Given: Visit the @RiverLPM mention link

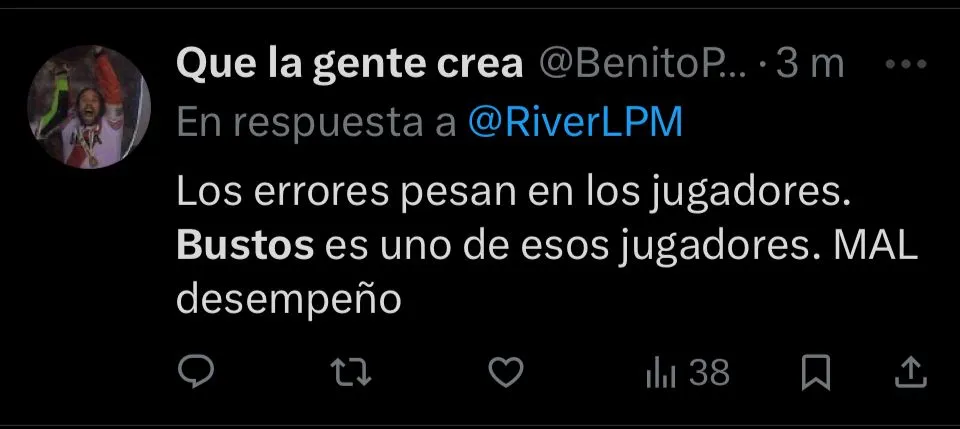Looking at the screenshot, I should 575,122.
